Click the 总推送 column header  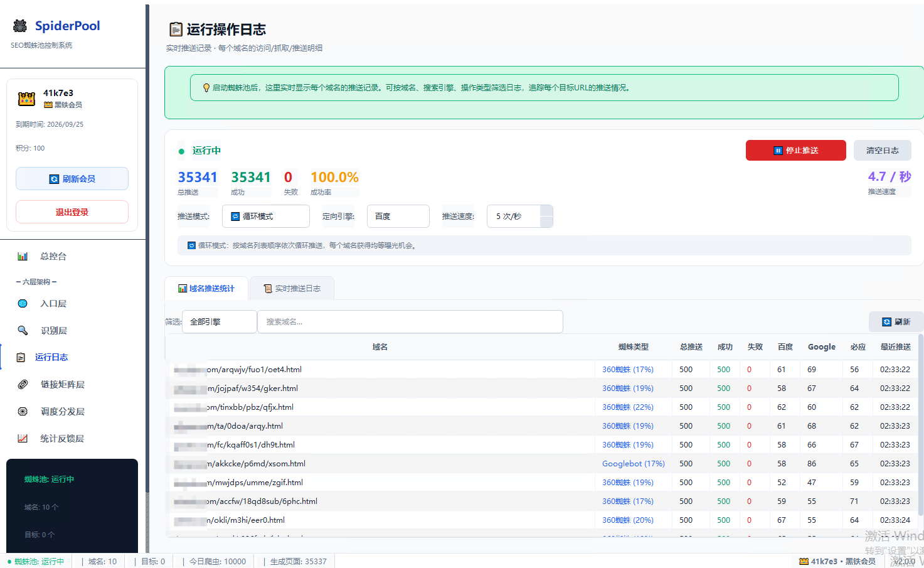tap(691, 347)
